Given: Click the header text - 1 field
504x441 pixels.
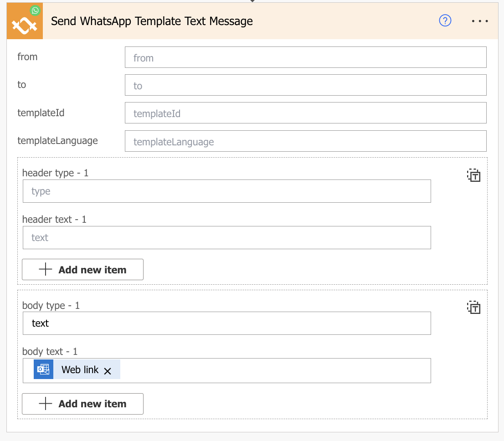Looking at the screenshot, I should [x=226, y=238].
